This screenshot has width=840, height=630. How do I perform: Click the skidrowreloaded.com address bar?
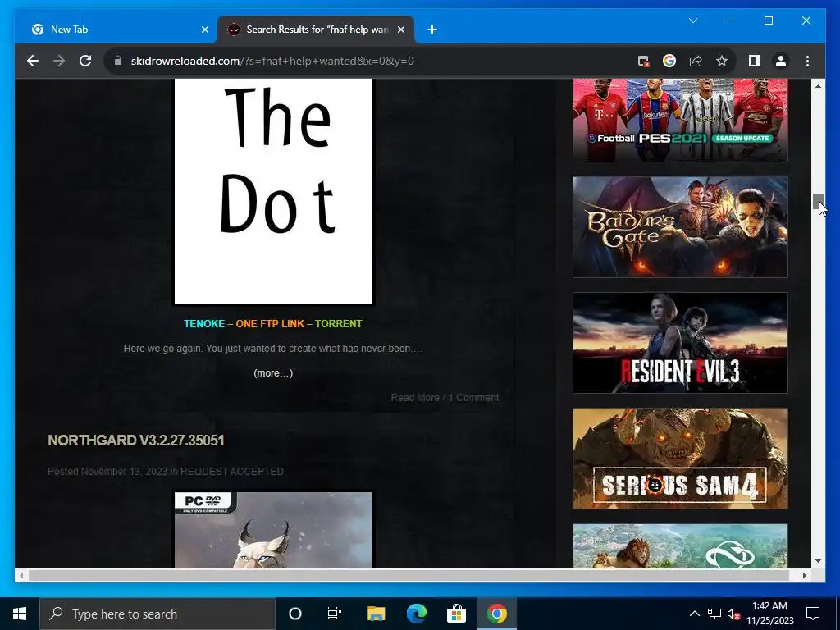pos(370,61)
